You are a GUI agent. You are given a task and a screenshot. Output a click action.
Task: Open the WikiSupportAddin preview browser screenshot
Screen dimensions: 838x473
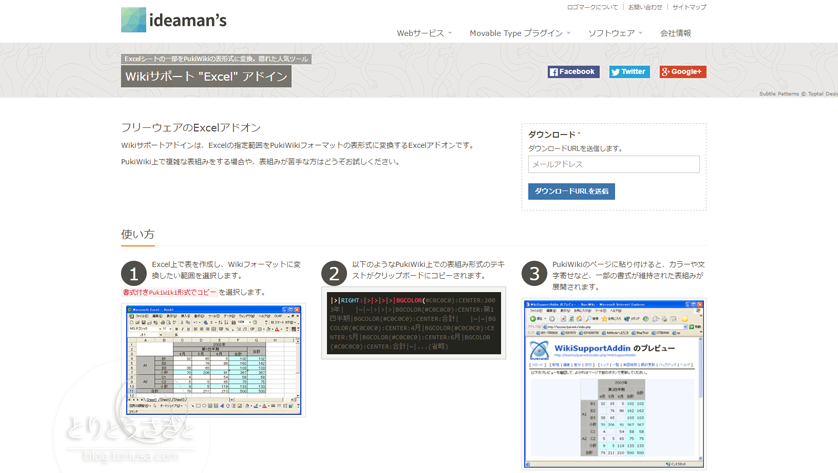click(614, 384)
